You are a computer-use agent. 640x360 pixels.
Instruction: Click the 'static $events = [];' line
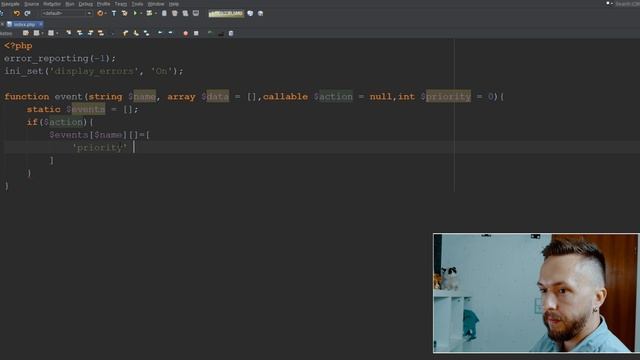coord(82,109)
